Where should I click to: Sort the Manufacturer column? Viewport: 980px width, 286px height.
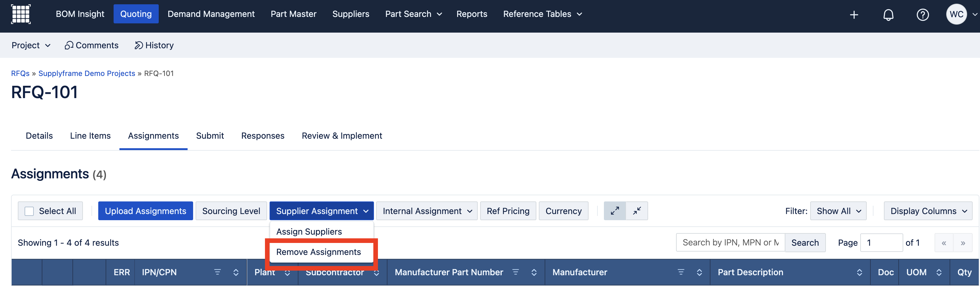click(x=699, y=272)
